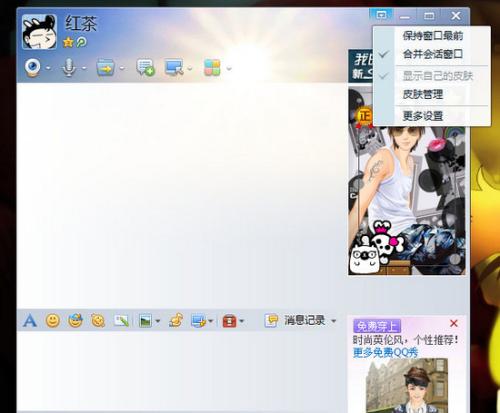Image resolution: width=500 pixels, height=413 pixels.
Task: Maximize the chat window
Action: (429, 16)
